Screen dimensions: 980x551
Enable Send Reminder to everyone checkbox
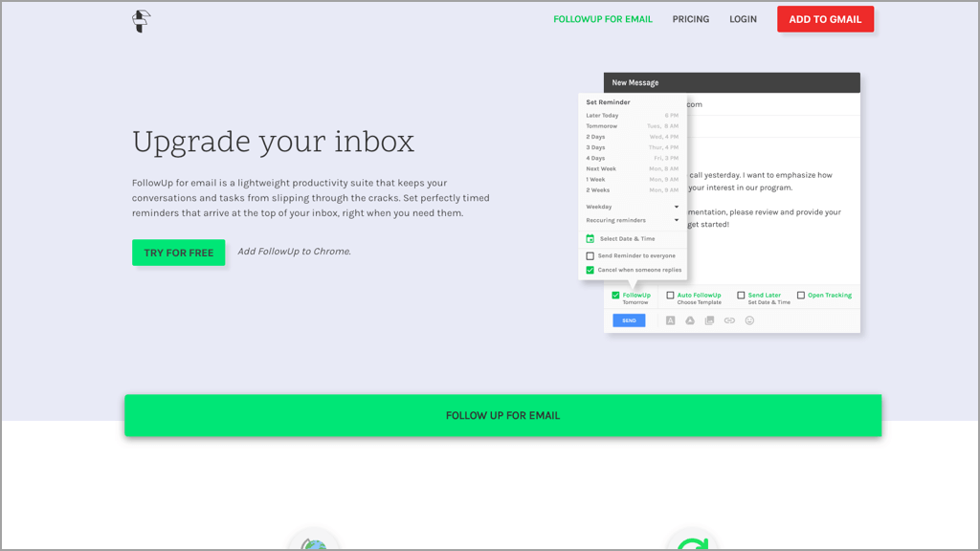click(x=590, y=256)
